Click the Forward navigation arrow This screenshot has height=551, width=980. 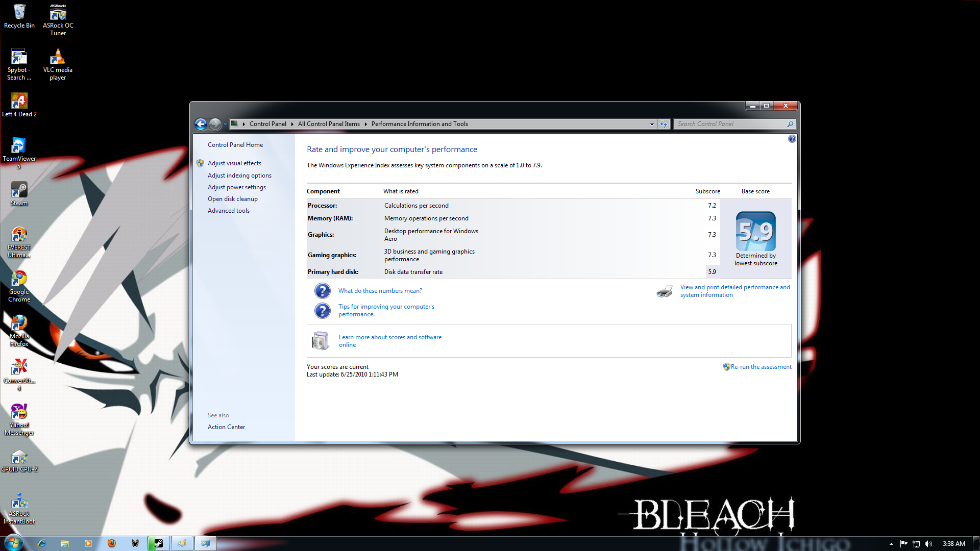[215, 124]
